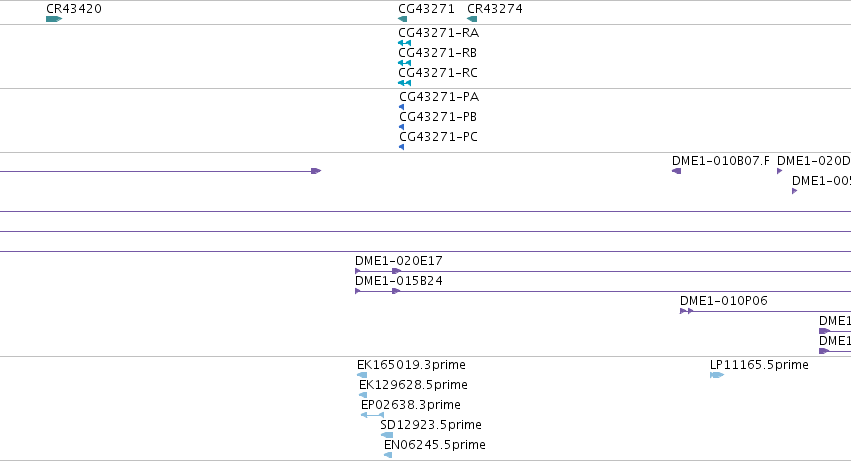Select the CG43271-PC protein glyph
This screenshot has width=851, height=461.
(402, 147)
